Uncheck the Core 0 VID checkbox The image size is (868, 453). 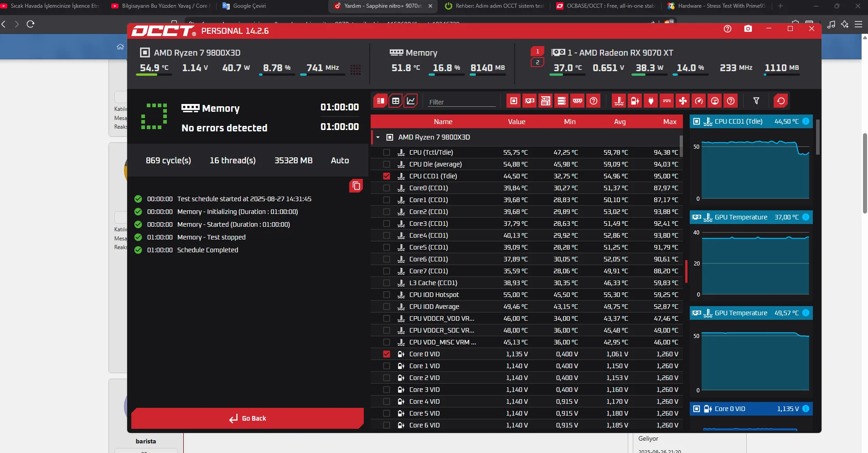click(x=387, y=354)
